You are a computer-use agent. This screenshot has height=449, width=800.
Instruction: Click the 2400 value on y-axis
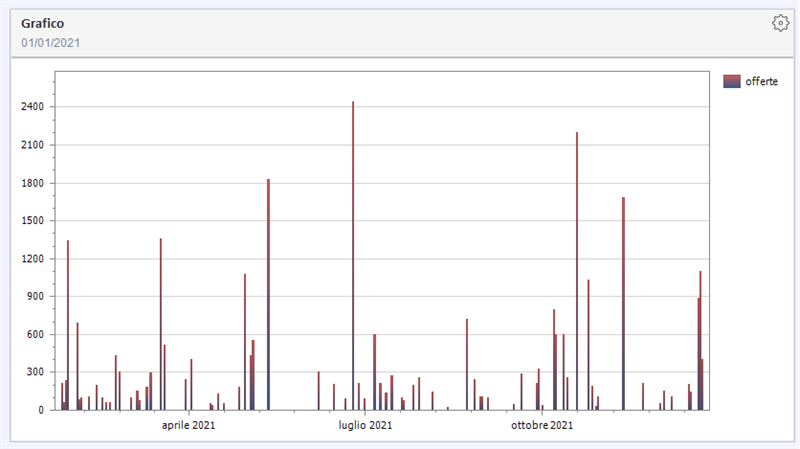pos(33,107)
